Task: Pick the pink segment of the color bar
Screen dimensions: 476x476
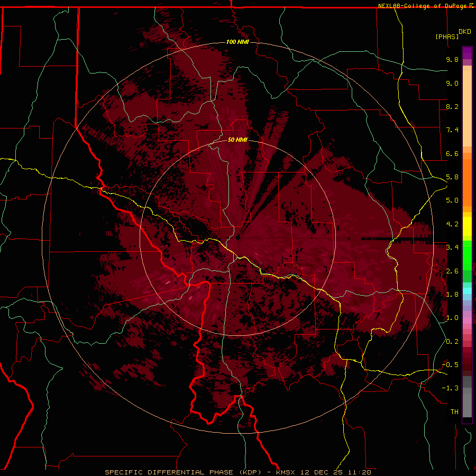Action: coord(467,321)
